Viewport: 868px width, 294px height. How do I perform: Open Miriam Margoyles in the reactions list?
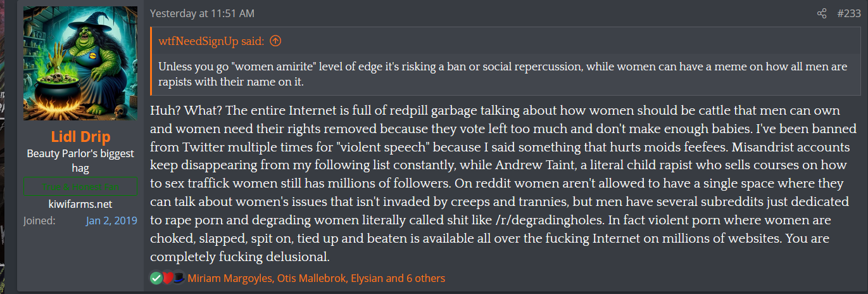(229, 278)
